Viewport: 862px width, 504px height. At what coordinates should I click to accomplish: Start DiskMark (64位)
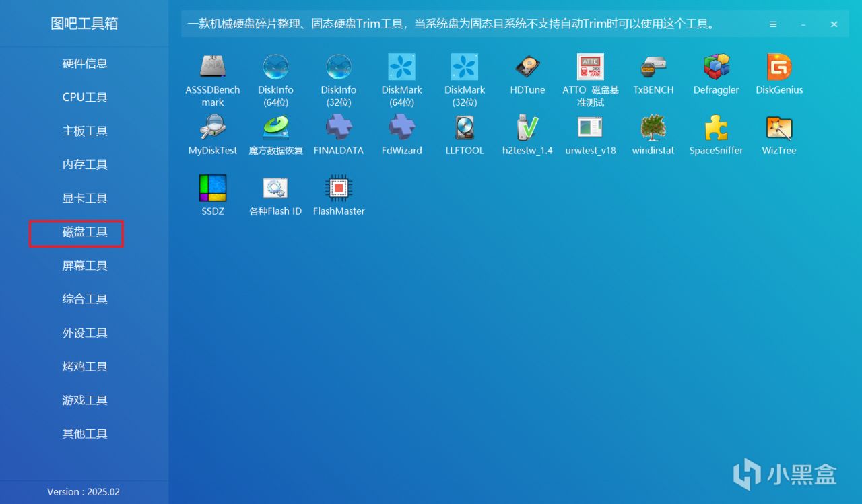[402, 81]
